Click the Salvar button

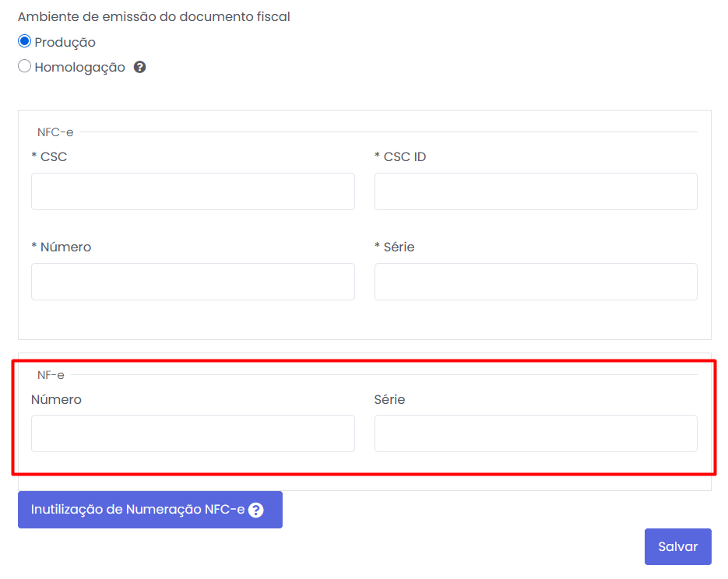pyautogui.click(x=677, y=546)
